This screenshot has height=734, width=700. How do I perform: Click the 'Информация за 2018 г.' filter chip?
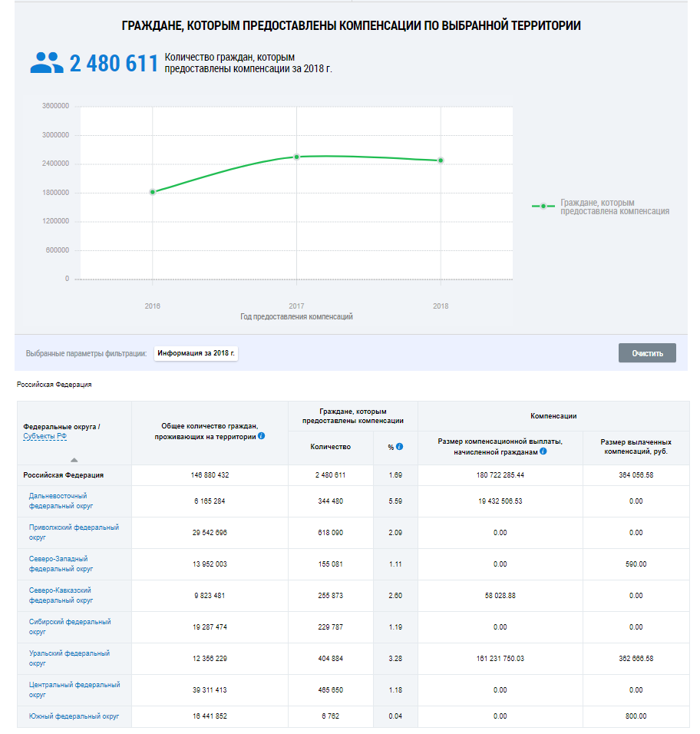pyautogui.click(x=196, y=353)
